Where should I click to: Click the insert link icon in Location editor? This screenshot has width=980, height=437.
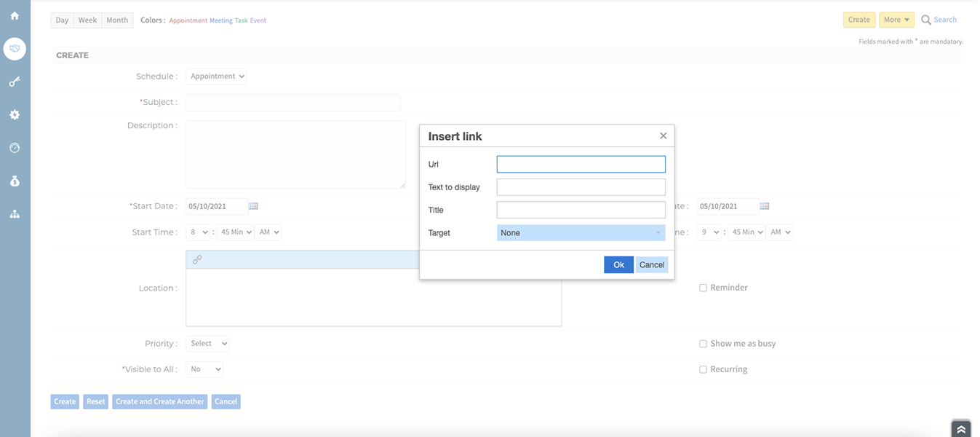[197, 259]
